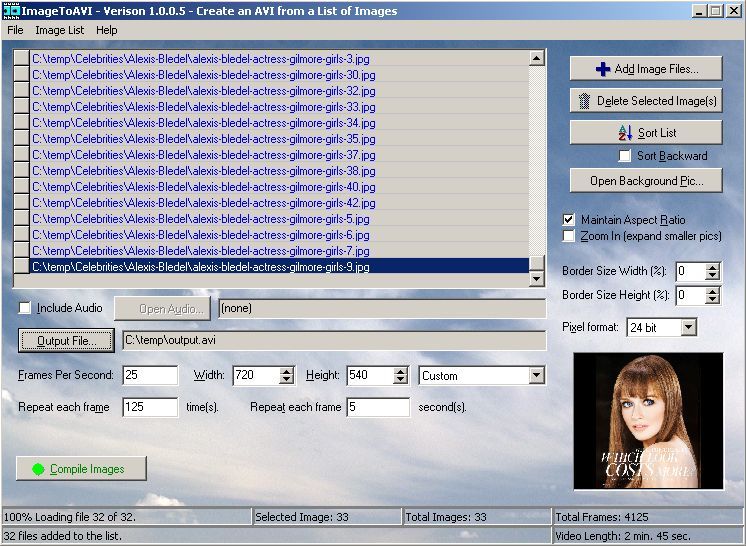Expand the Custom resolution preset dropdown

537,376
